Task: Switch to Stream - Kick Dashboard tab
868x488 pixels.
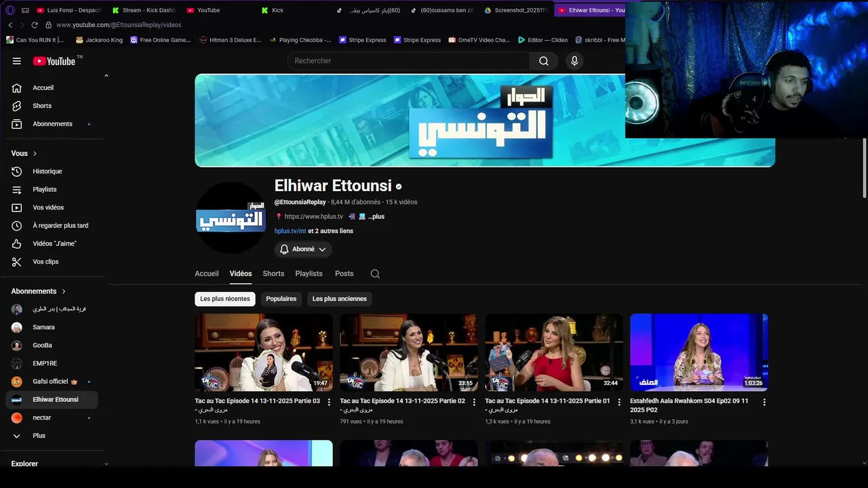Action: (144, 10)
